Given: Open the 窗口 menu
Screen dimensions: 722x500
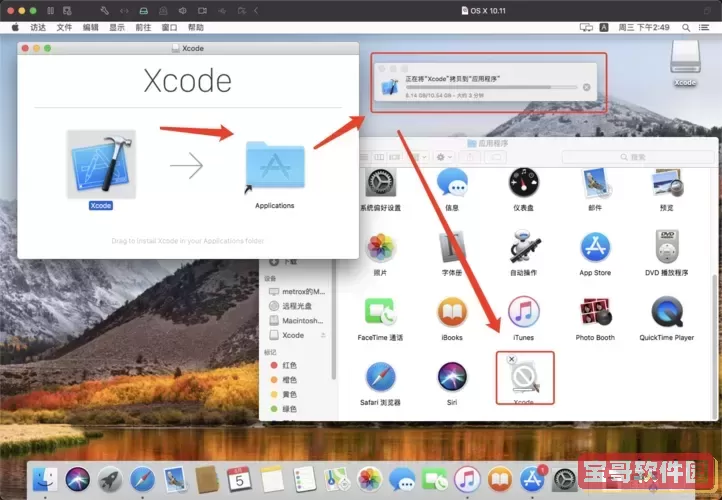Looking at the screenshot, I should click(x=169, y=28).
